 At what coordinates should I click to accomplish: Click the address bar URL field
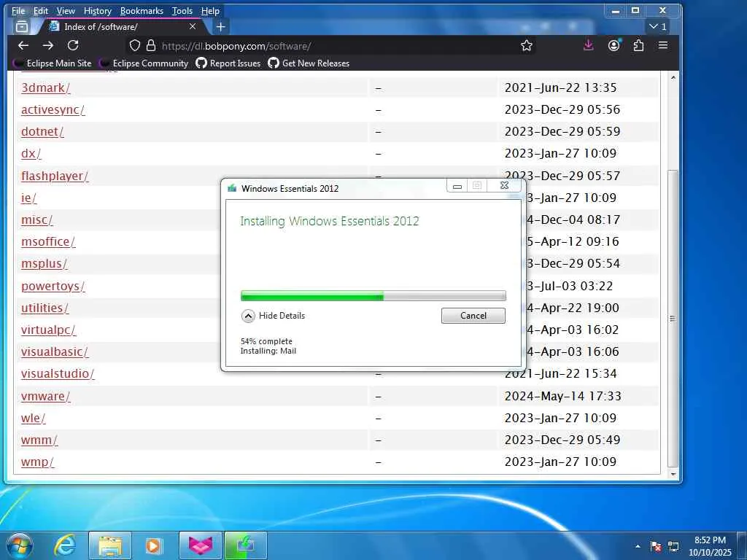(333, 46)
